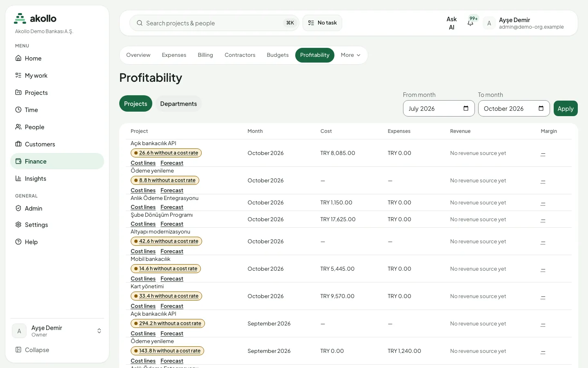Click Ask AI

click(452, 23)
